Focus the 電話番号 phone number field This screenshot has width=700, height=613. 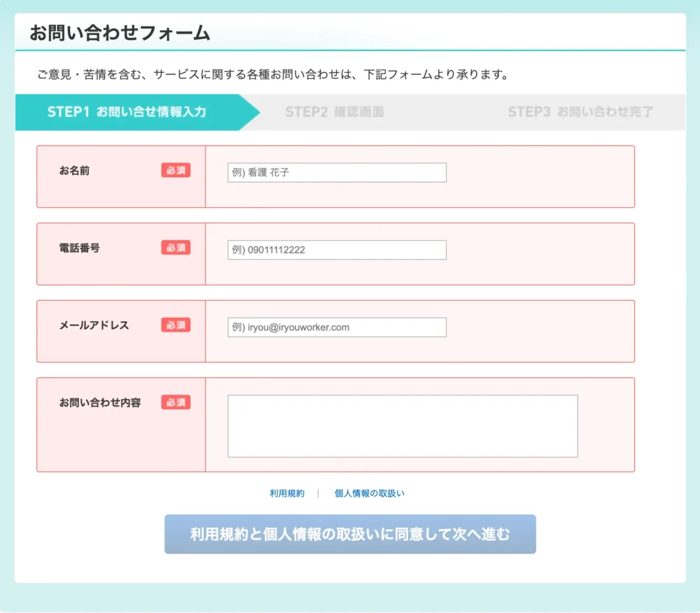337,250
